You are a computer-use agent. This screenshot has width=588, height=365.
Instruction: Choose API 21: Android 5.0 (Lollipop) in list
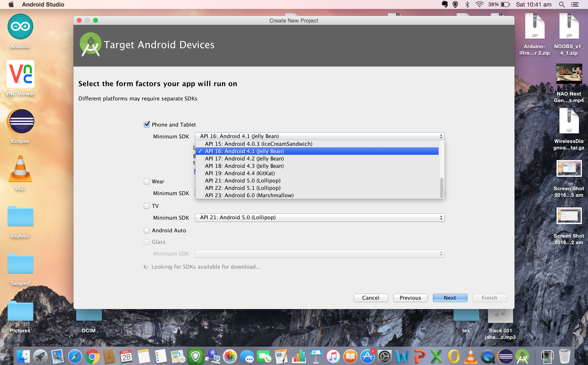(317, 181)
